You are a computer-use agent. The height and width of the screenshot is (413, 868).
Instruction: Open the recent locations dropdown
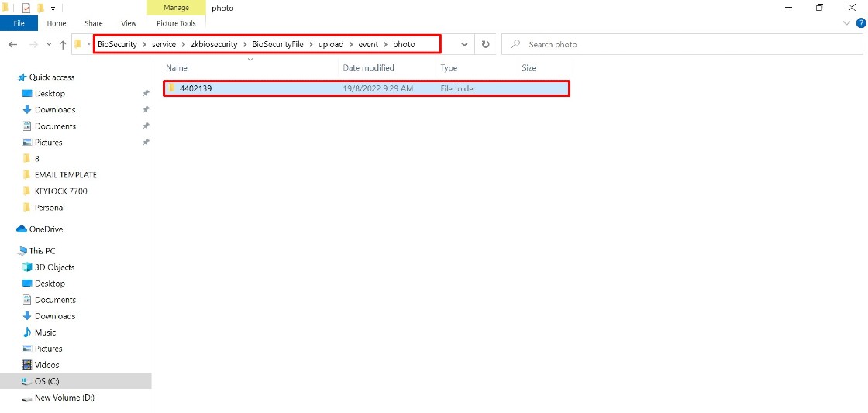pos(49,45)
